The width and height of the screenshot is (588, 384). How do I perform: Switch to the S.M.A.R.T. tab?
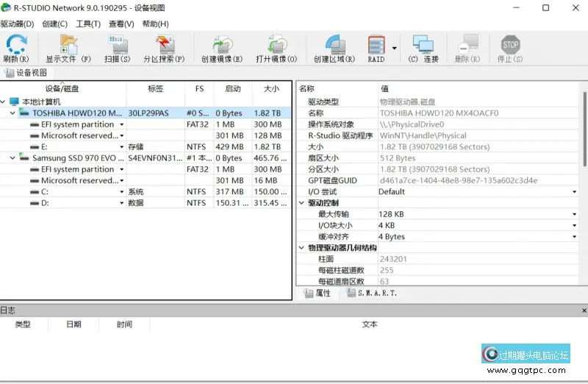coord(372,294)
